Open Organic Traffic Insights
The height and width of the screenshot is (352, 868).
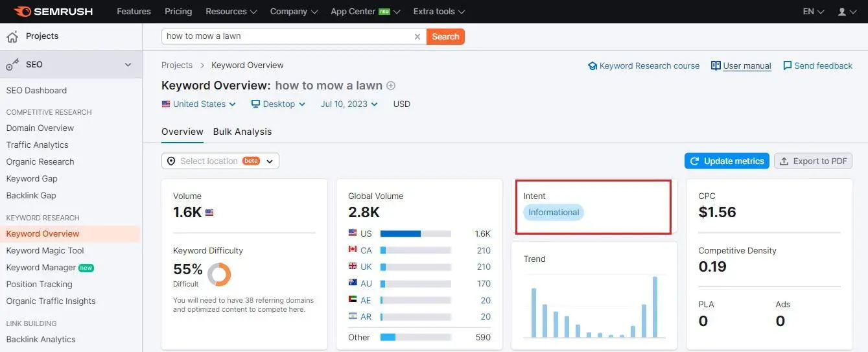click(x=51, y=301)
